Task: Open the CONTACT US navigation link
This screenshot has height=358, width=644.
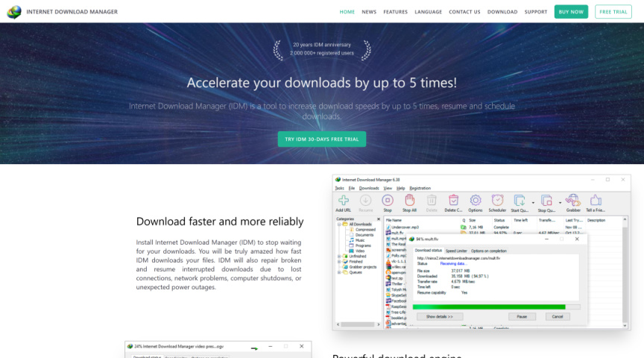Action: coord(464,12)
